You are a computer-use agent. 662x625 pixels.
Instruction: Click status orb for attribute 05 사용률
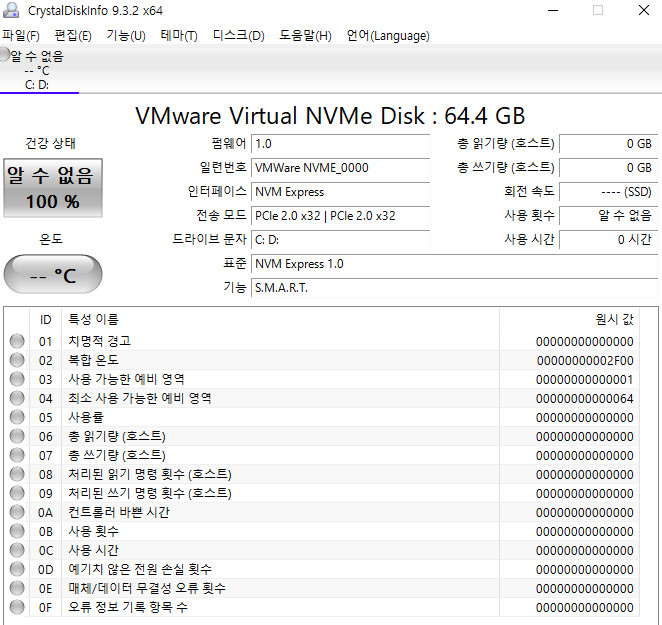tap(17, 417)
